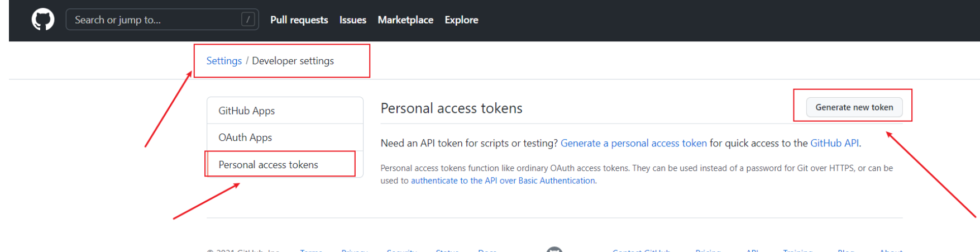
Task: Follow 'Generate a personal access token' link
Action: [x=633, y=143]
